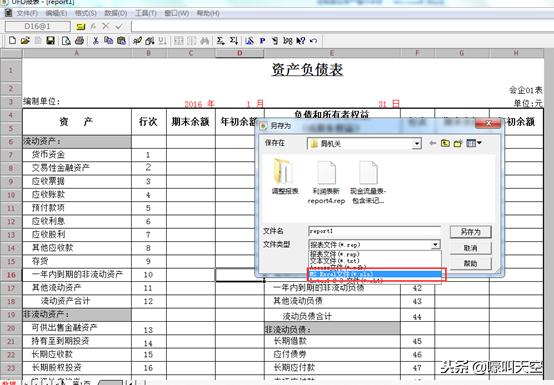Viewport: 554px width, 385px height.
Task: Click the Sum right (Σ) toolbar icon
Action: (220, 41)
